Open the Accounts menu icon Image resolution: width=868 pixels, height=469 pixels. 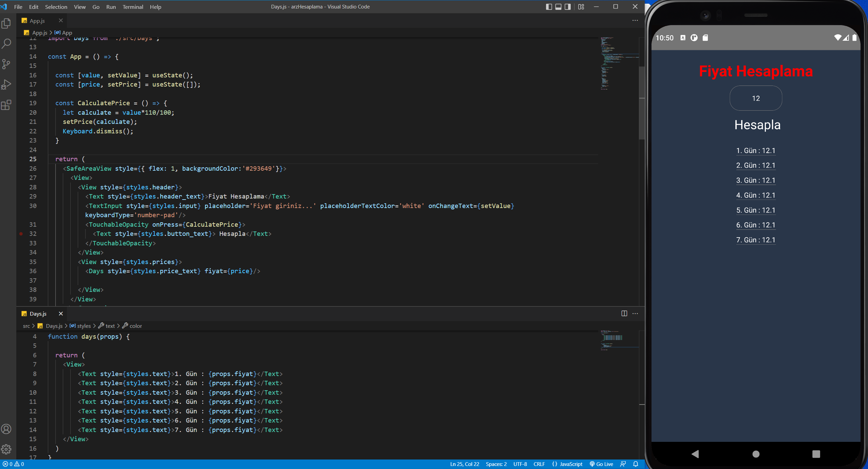point(6,429)
